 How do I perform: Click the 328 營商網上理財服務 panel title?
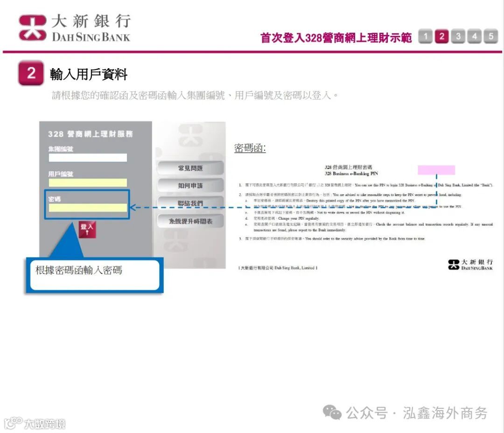click(91, 134)
